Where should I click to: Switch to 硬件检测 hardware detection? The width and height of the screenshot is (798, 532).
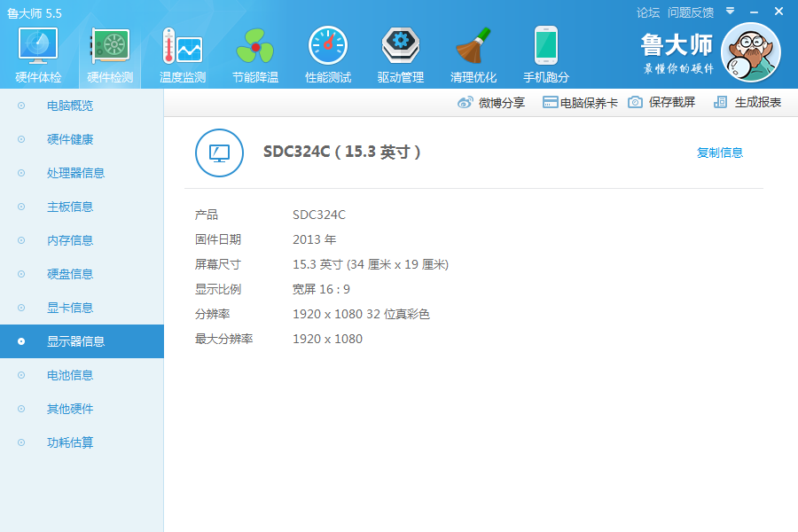click(109, 51)
